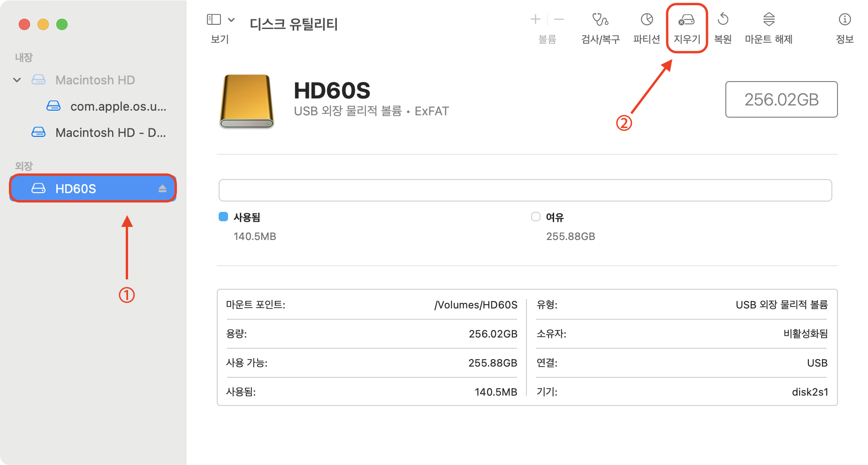Expand the View dropdown chevron
The width and height of the screenshot is (868, 465).
[x=231, y=20]
